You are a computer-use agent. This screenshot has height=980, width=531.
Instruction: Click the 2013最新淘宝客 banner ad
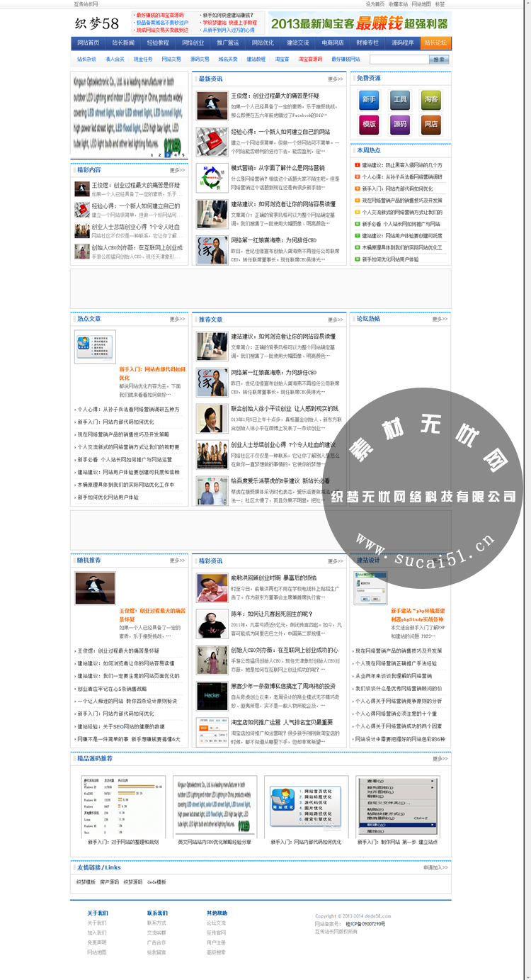[x=361, y=23]
